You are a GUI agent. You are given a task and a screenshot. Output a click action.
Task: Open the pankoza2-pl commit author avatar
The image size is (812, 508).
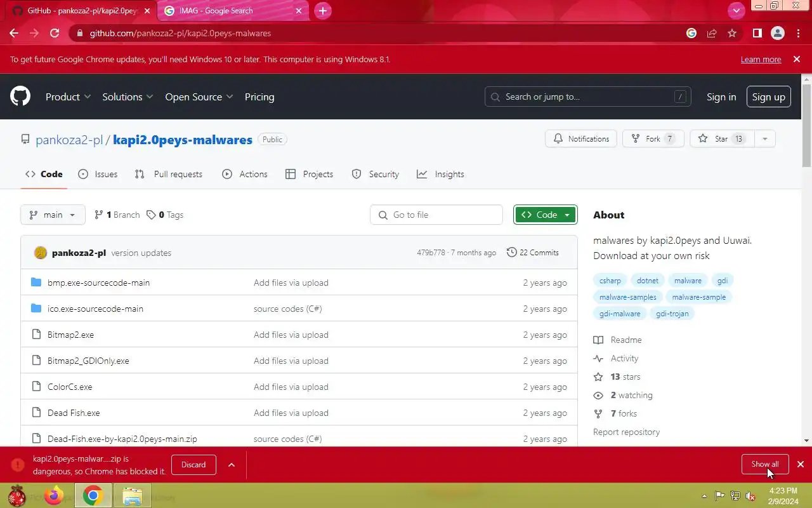coord(41,253)
